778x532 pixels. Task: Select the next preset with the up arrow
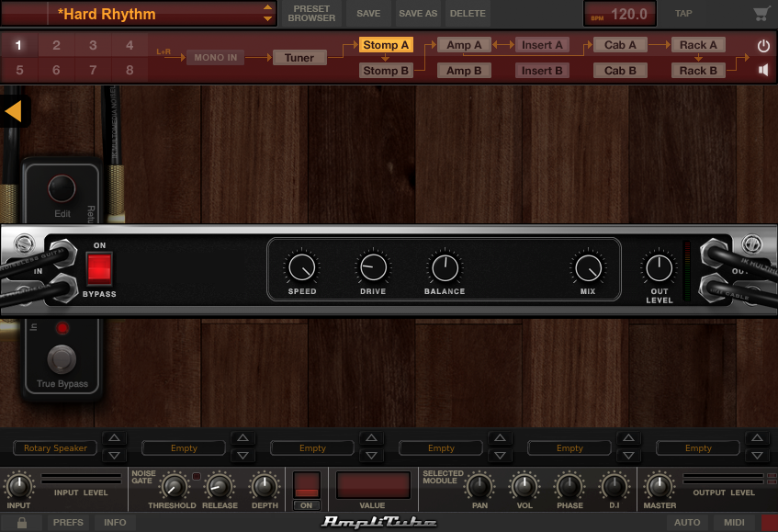(267, 7)
